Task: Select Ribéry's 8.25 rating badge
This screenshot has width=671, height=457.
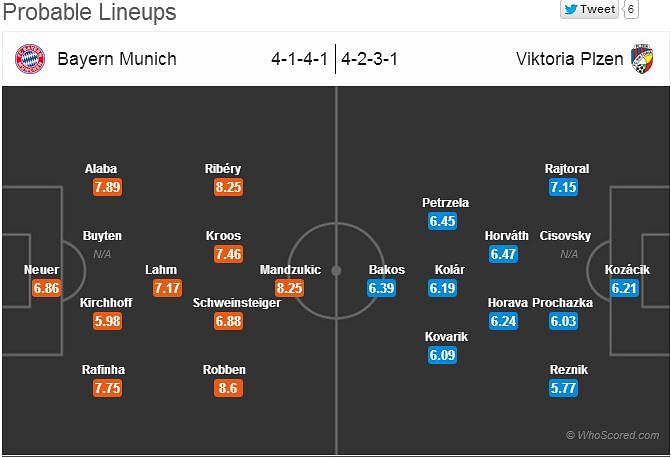Action: (229, 187)
